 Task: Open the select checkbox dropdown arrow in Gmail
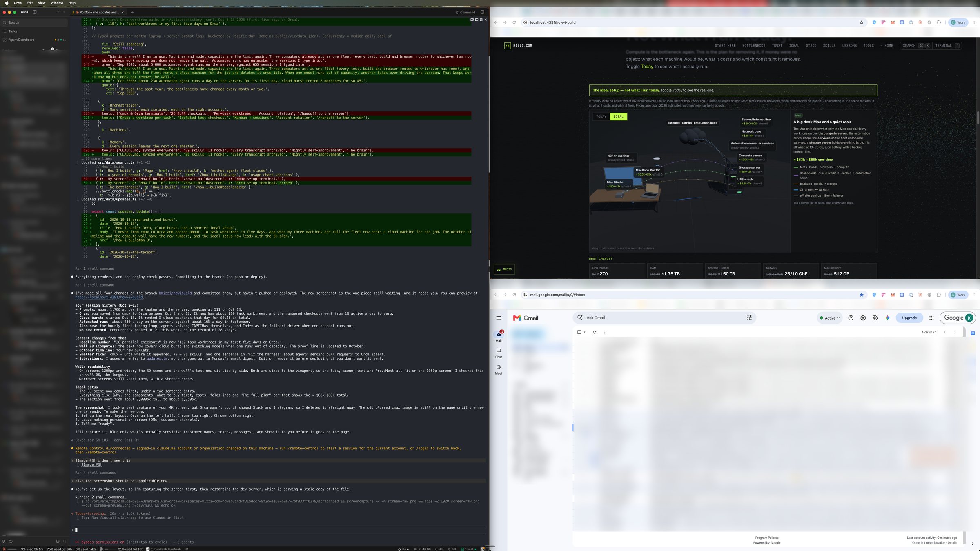point(585,332)
